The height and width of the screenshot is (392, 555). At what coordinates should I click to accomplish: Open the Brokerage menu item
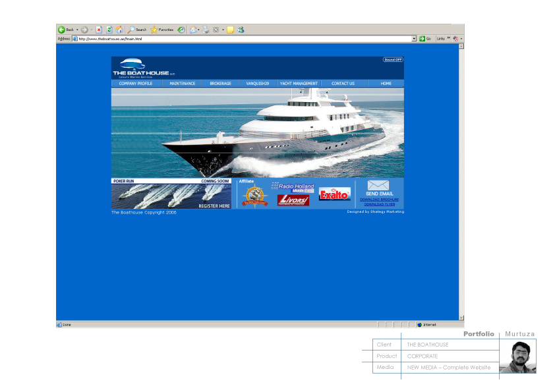tap(220, 84)
